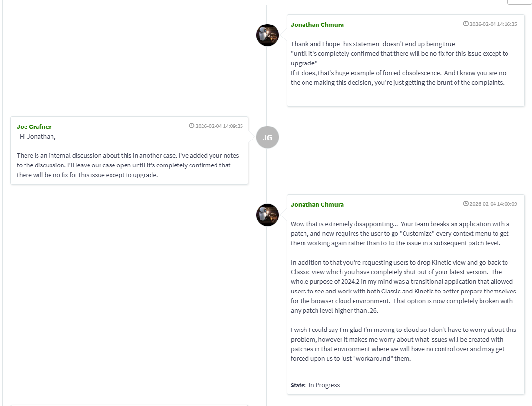The height and width of the screenshot is (406, 532).
Task: Click the "State:" label in the comment
Action: coord(298,385)
